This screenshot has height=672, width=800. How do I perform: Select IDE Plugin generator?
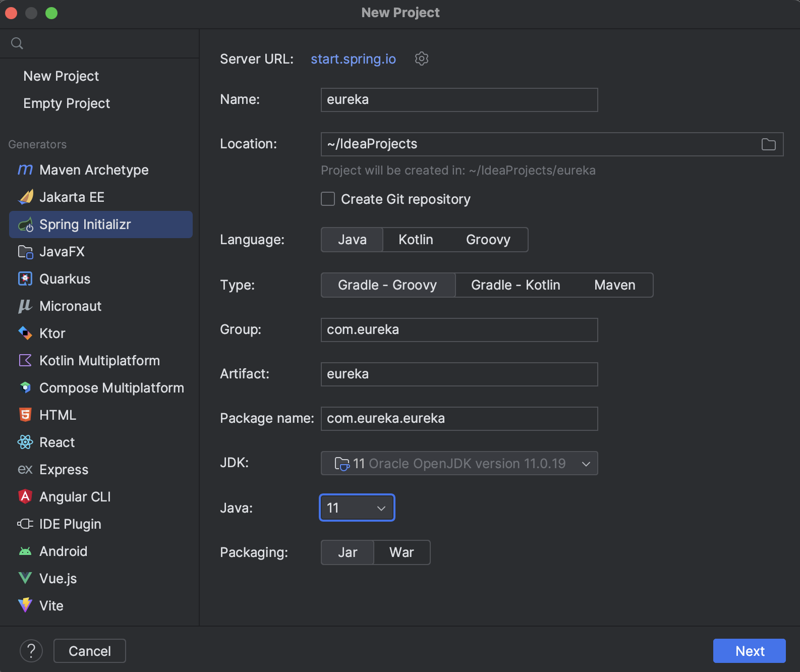pos(101,524)
